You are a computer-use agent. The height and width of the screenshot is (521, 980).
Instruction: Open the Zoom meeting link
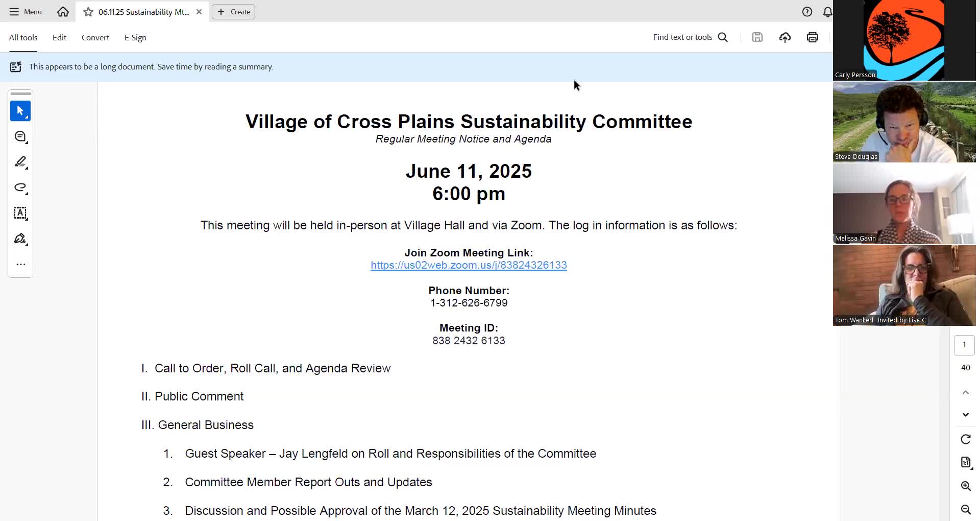click(469, 265)
